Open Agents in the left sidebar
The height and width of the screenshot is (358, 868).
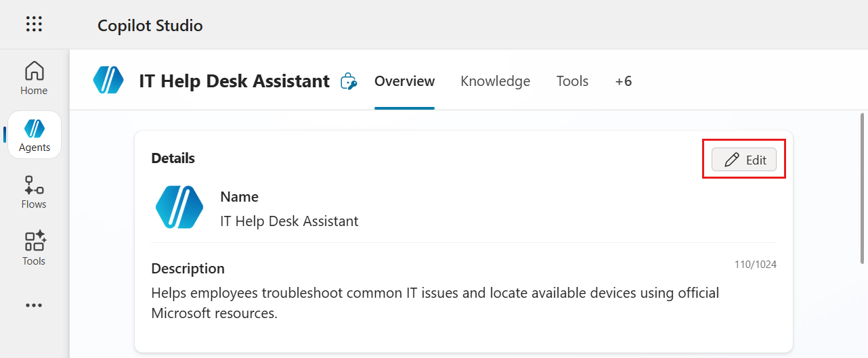point(35,135)
